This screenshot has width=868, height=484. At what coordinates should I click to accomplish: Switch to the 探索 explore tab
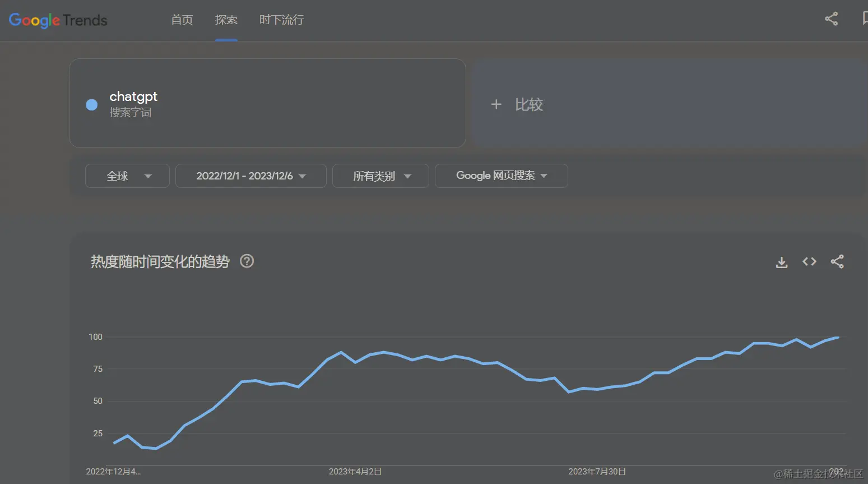pos(226,20)
